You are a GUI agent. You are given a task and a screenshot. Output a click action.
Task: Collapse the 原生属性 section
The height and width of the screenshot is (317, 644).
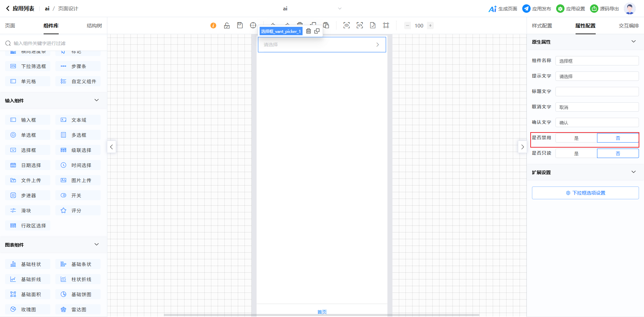click(x=633, y=42)
